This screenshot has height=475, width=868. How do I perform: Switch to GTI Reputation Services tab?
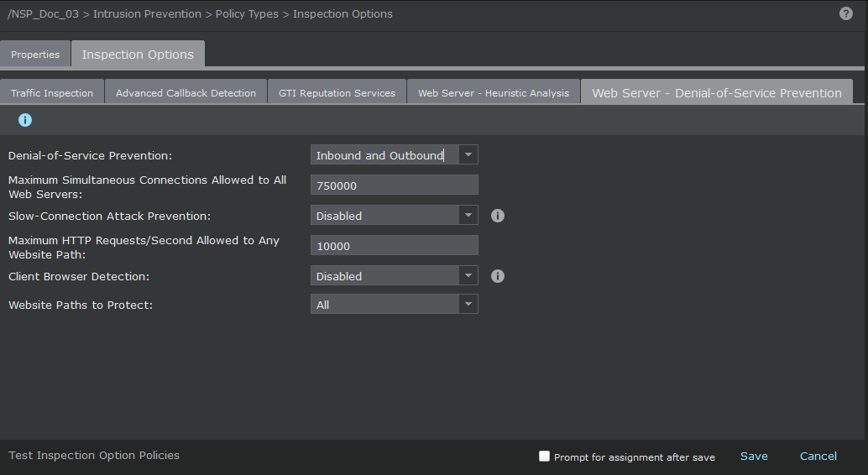337,92
